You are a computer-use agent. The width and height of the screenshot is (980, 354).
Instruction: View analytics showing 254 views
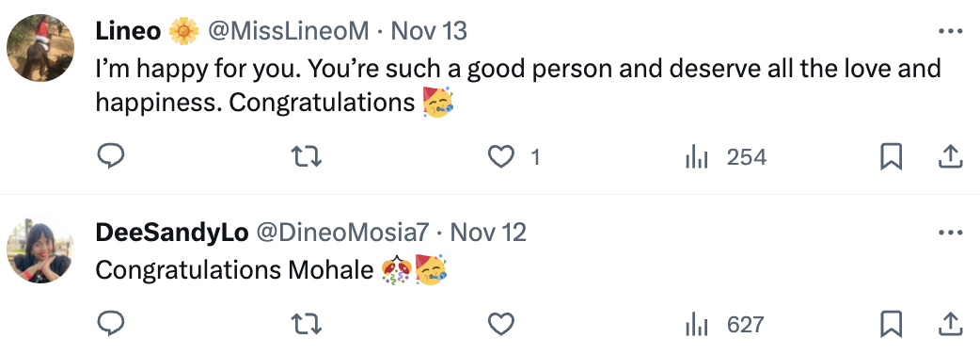coord(726,156)
